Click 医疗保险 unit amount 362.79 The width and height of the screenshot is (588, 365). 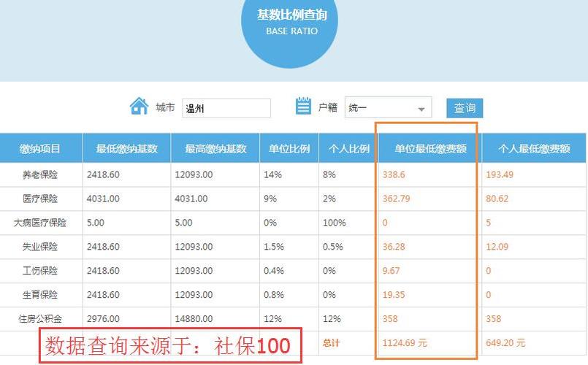click(397, 199)
